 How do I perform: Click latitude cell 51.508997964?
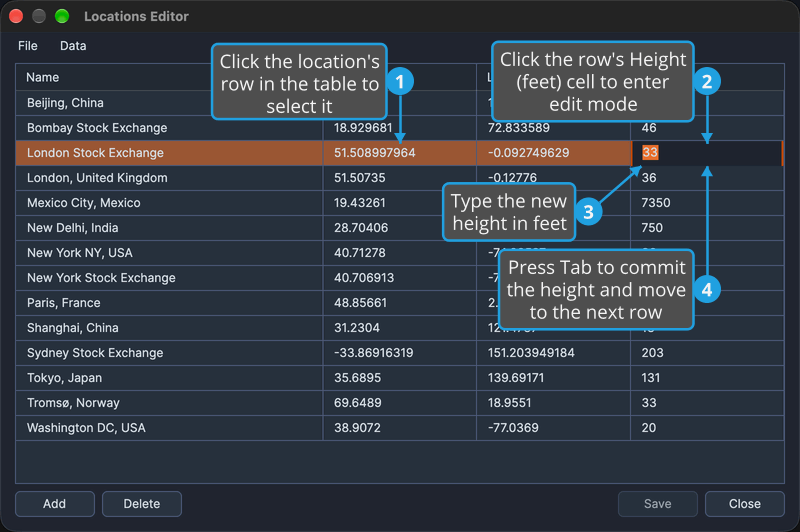coord(399,153)
